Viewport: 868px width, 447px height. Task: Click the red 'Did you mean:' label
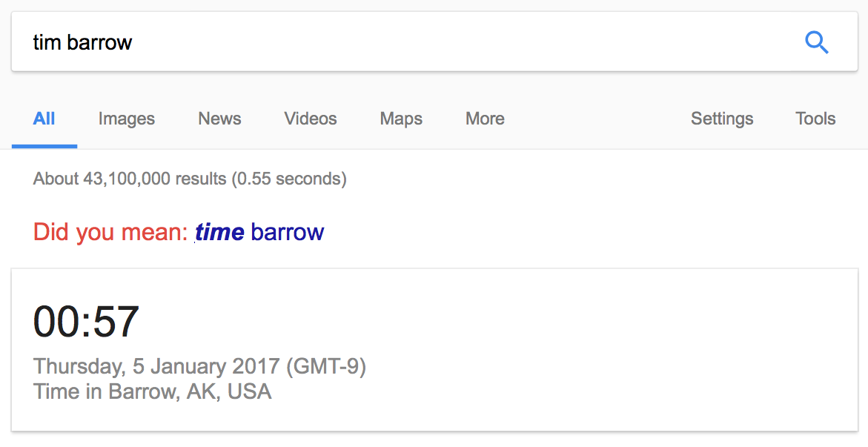110,232
